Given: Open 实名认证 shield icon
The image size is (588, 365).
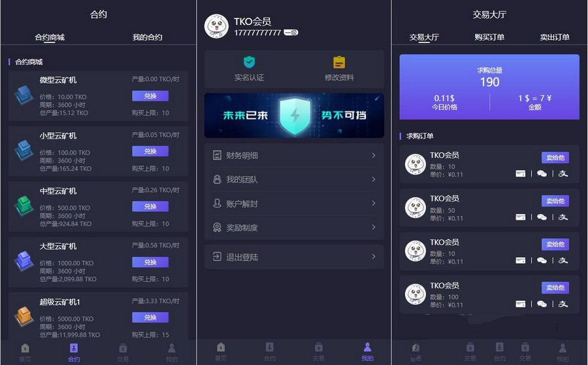Looking at the screenshot, I should pos(249,62).
